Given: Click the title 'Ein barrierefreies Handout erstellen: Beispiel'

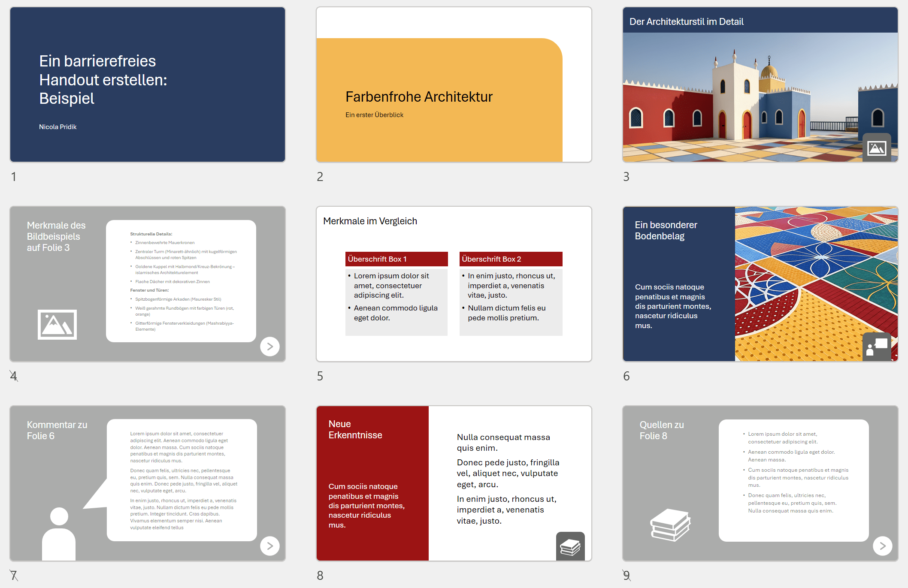Looking at the screenshot, I should click(103, 80).
